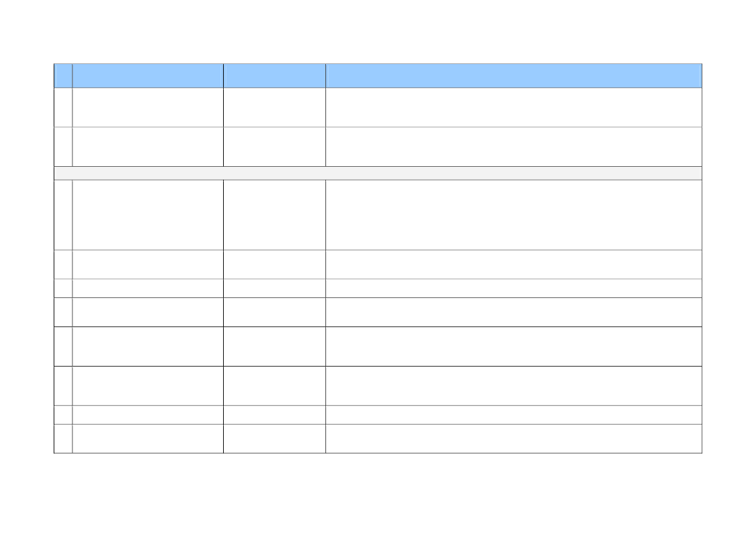Click third-column cell in second body row
This screenshot has width=756, height=534.
click(274, 147)
